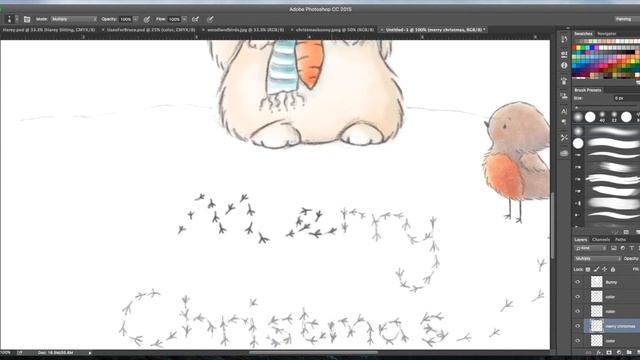Open the Clone Source panel icon
The width and height of the screenshot is (640, 360).
pyautogui.click(x=564, y=81)
